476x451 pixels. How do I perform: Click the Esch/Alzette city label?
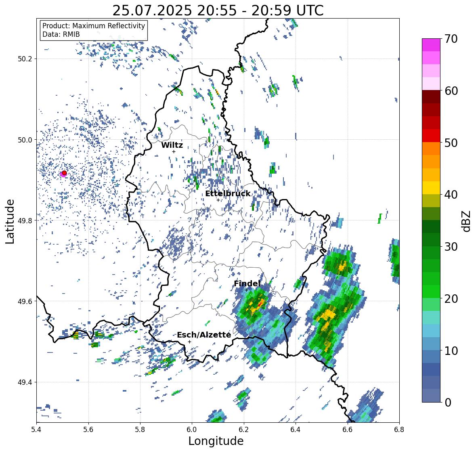coord(204,335)
